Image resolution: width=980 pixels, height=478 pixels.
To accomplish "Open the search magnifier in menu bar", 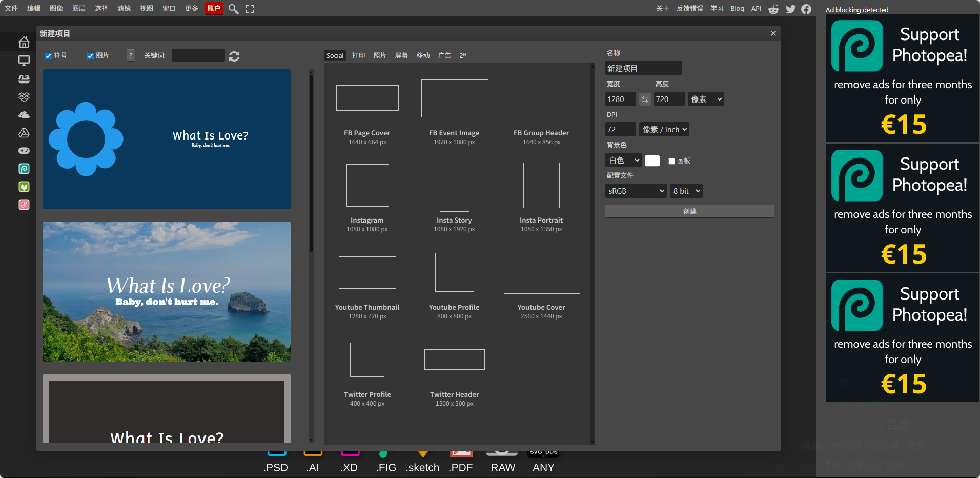I will tap(233, 9).
